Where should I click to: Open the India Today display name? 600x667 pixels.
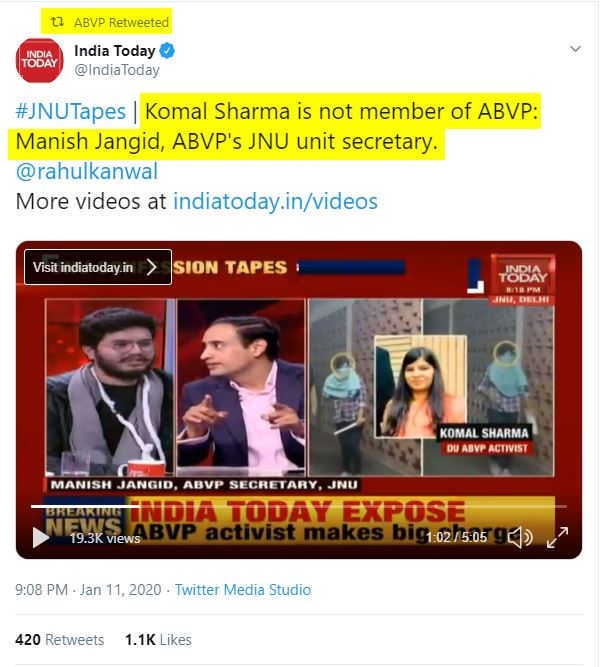coord(114,51)
